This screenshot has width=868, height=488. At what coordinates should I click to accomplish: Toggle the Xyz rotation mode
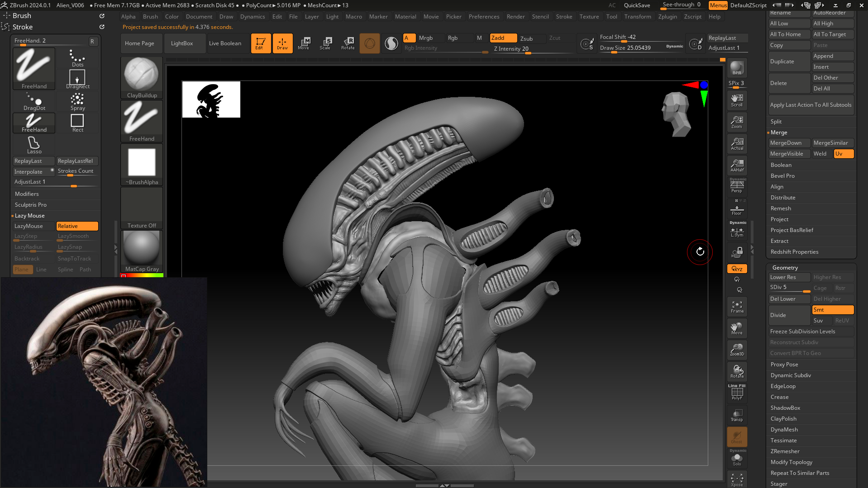(737, 269)
